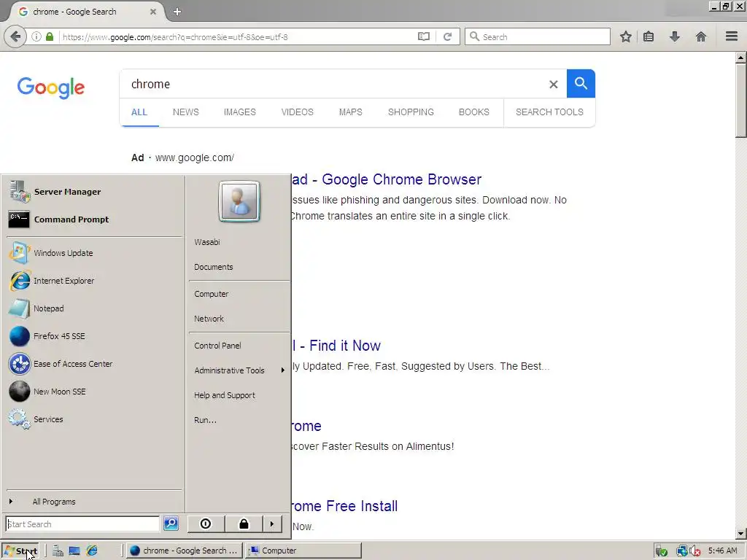Expand shutdown options arrow
The height and width of the screenshot is (560, 747).
pyautogui.click(x=272, y=524)
